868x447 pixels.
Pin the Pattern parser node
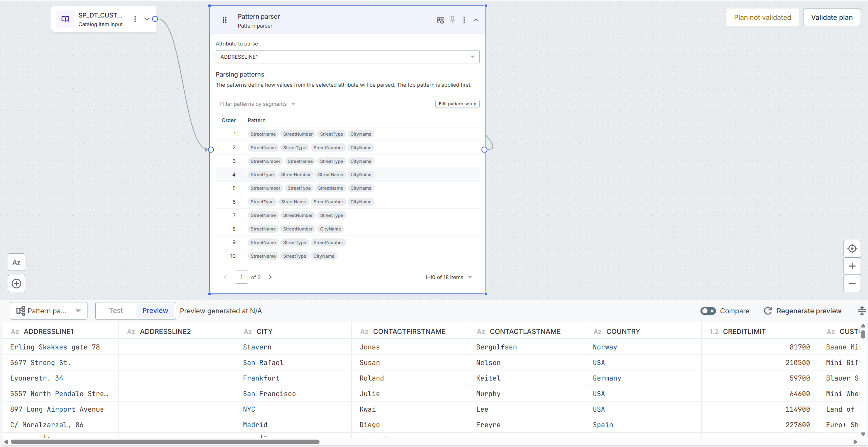(452, 20)
